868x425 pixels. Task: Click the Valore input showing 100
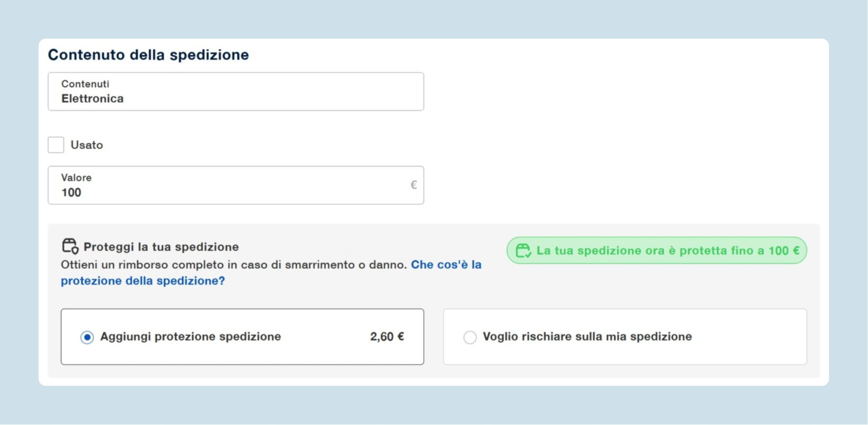[226, 192]
